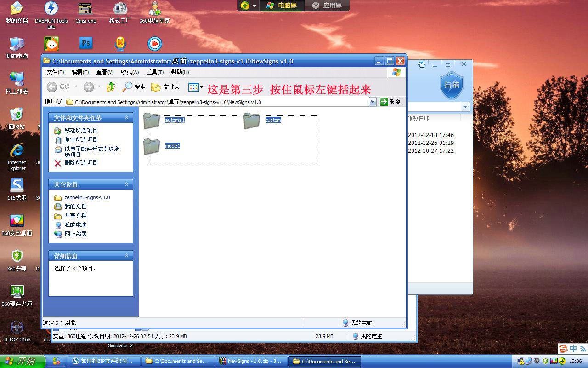Click the 修改日期 column header in background window

click(418, 119)
